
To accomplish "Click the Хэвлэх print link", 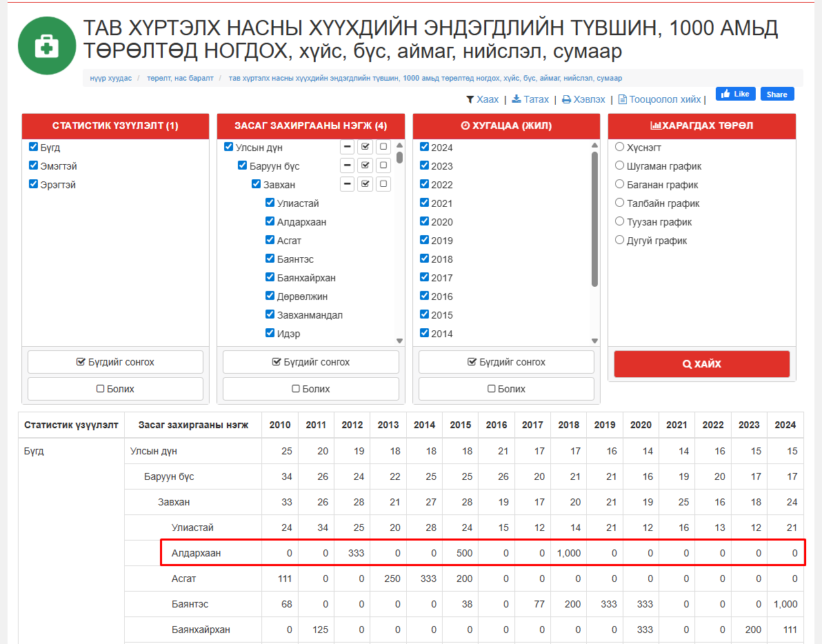I will [583, 99].
